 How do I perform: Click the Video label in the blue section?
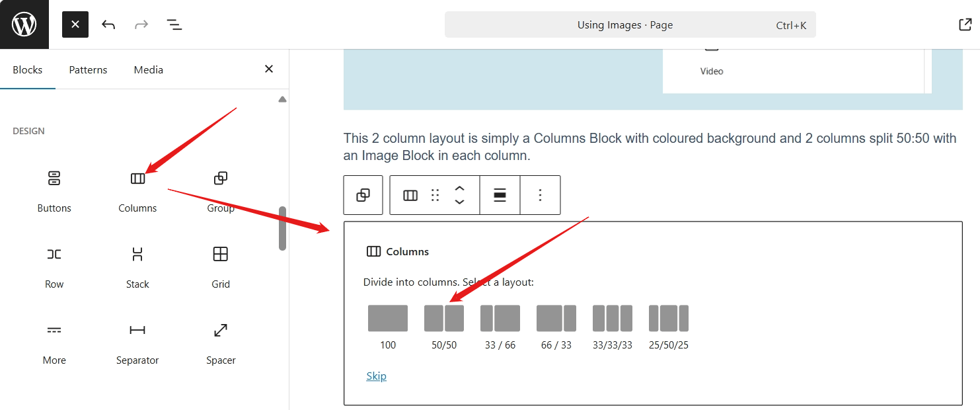(712, 71)
